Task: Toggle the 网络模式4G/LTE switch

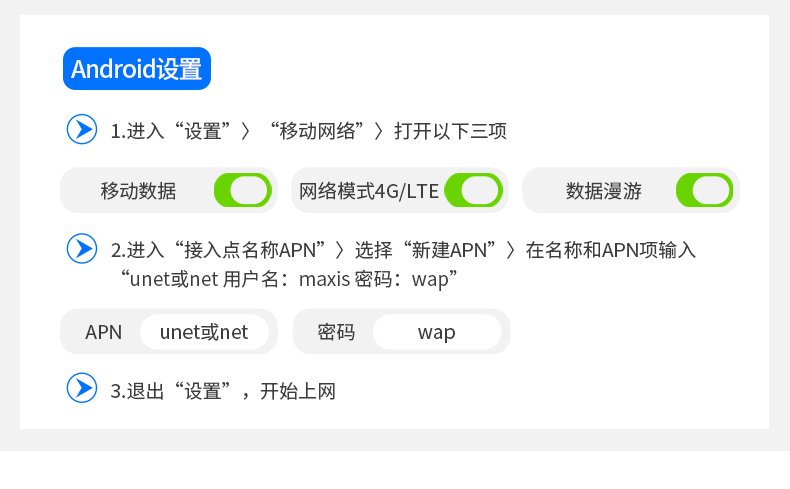Action: pos(474,190)
